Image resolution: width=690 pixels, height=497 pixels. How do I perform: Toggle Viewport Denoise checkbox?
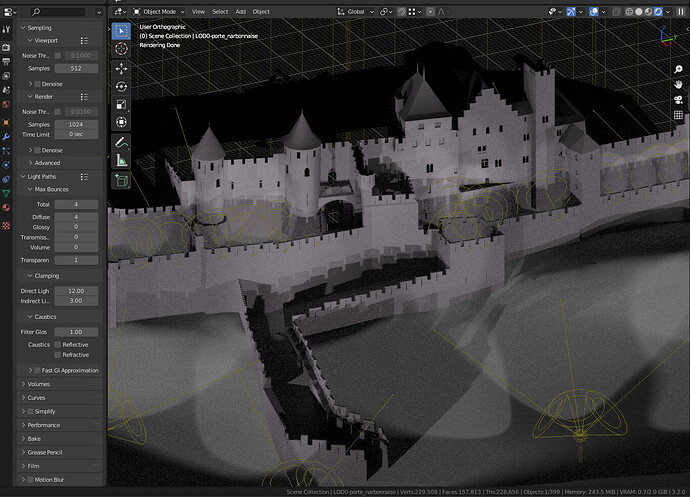[x=37, y=84]
